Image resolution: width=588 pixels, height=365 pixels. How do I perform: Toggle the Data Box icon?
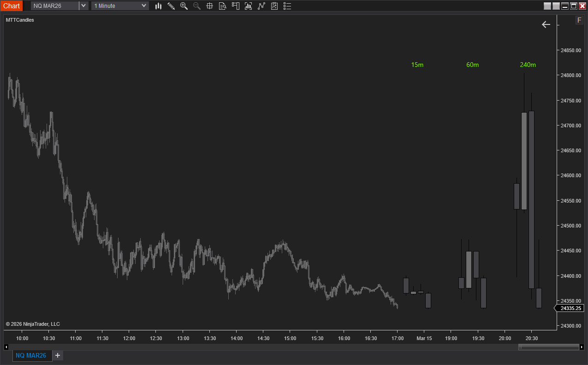(223, 6)
